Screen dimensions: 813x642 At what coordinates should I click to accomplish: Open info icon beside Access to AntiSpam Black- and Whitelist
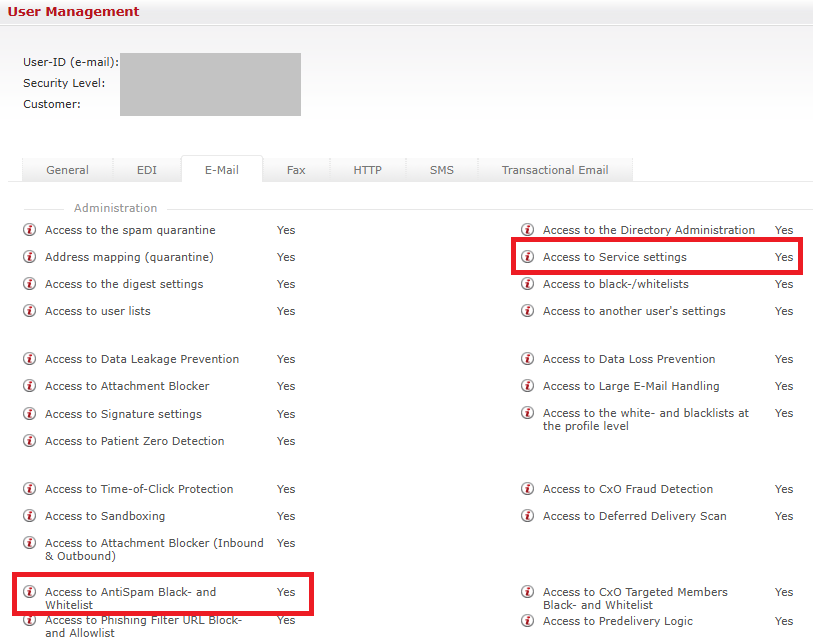[30, 592]
